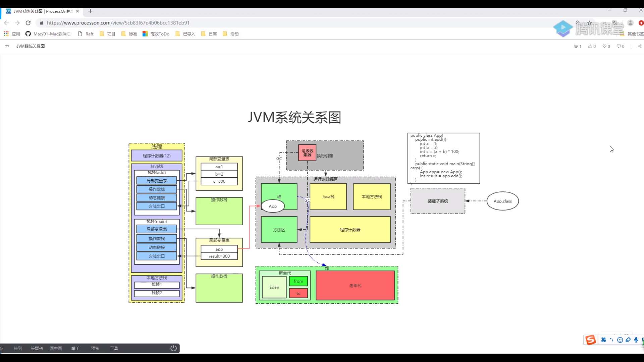This screenshot has height=362, width=644.
Task: Click the Java code snippet box
Action: (x=444, y=158)
